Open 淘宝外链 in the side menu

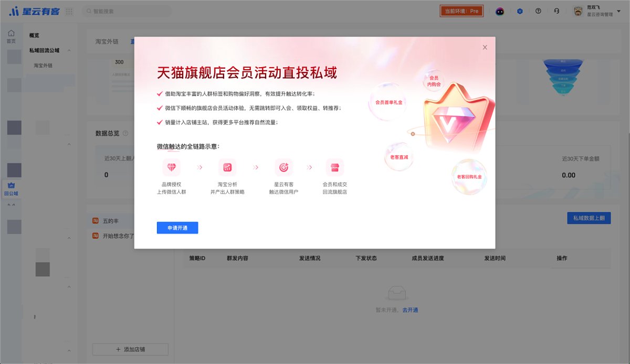click(43, 66)
